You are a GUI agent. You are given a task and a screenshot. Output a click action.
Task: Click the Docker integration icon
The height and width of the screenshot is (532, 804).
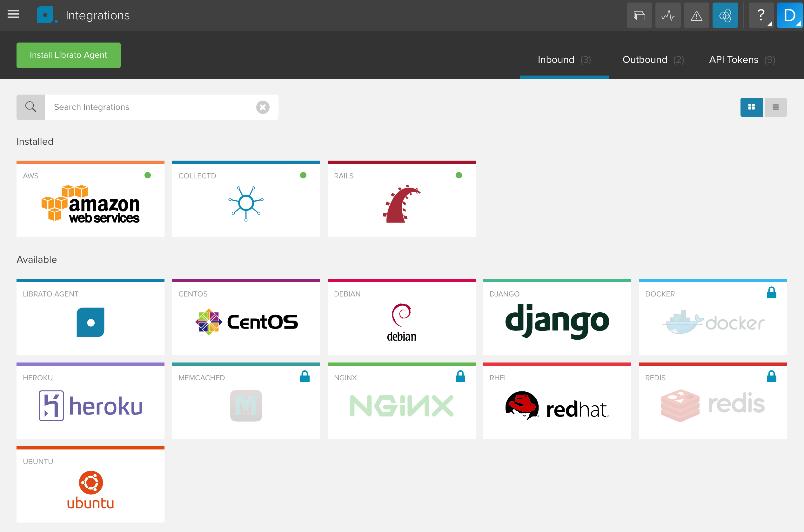point(713,321)
